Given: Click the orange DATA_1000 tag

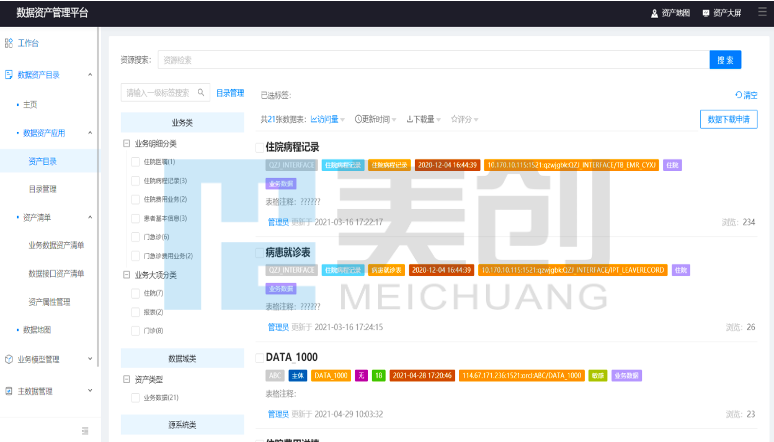Looking at the screenshot, I should pyautogui.click(x=330, y=375).
